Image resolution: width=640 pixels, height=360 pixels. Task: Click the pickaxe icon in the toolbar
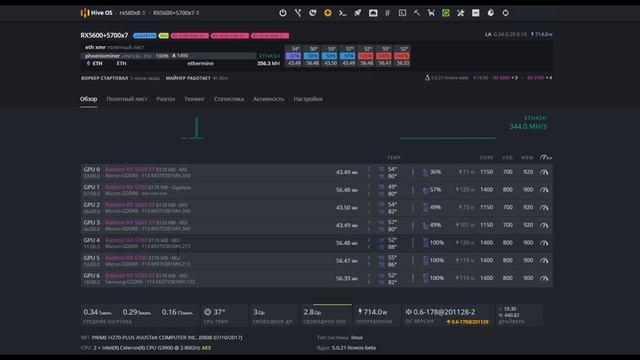tap(416, 13)
